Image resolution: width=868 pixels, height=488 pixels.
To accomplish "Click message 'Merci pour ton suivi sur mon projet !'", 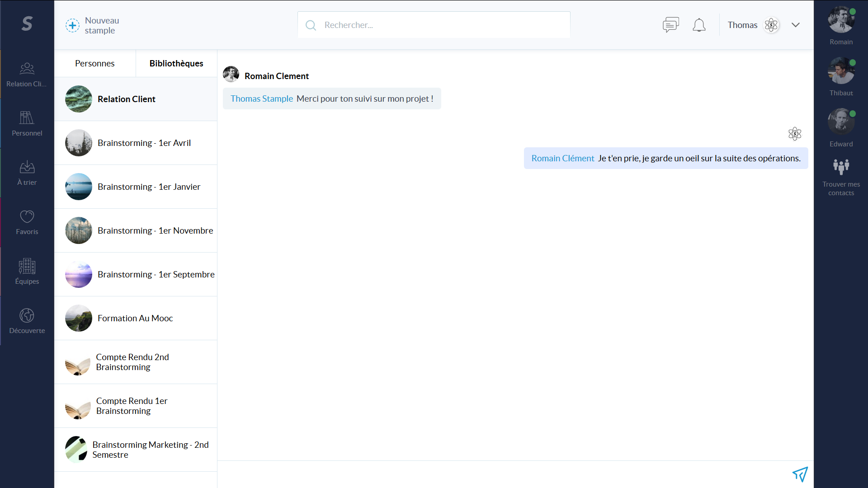I will 365,99.
